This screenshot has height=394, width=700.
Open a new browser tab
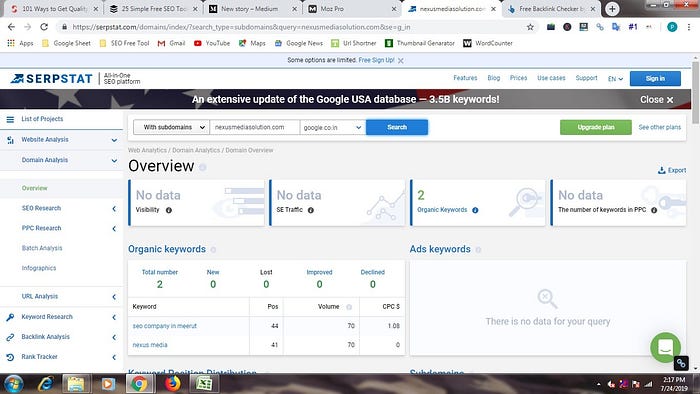[612, 8]
